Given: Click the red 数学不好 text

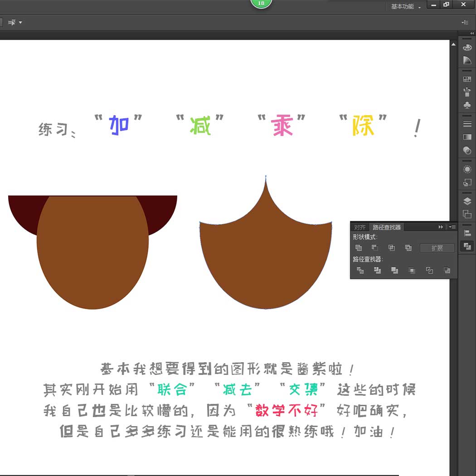Looking at the screenshot, I should click(286, 410).
